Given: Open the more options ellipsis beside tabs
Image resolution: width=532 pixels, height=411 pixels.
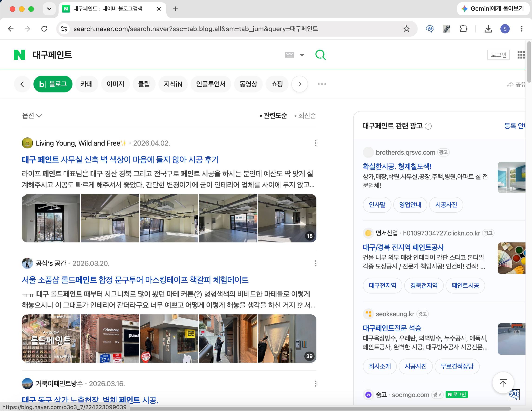Looking at the screenshot, I should click(x=322, y=84).
